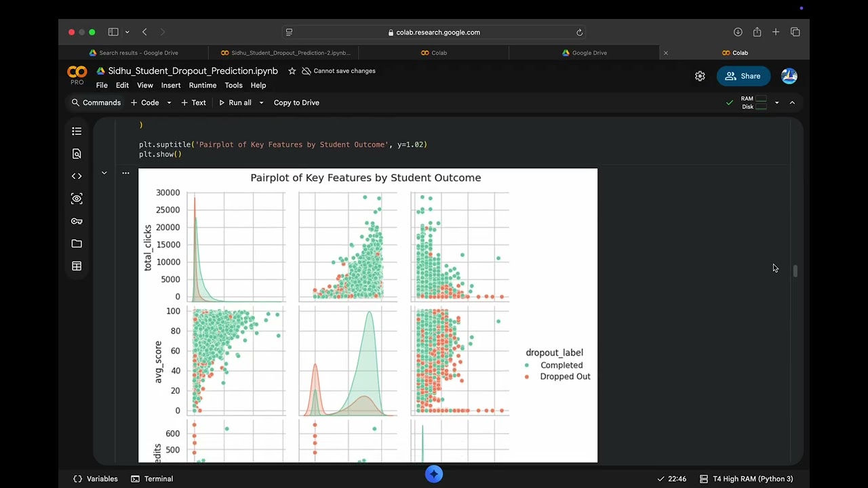Viewport: 868px width, 488px height.
Task: Click the Safari address bar
Action: (x=434, y=32)
